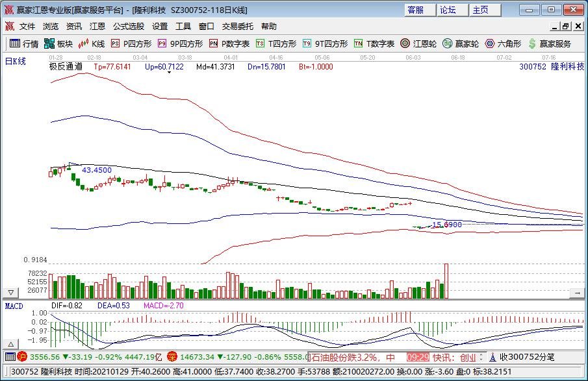The height and width of the screenshot is (381, 588).
Task: Click the 43.4500 high price label
Action: point(97,170)
